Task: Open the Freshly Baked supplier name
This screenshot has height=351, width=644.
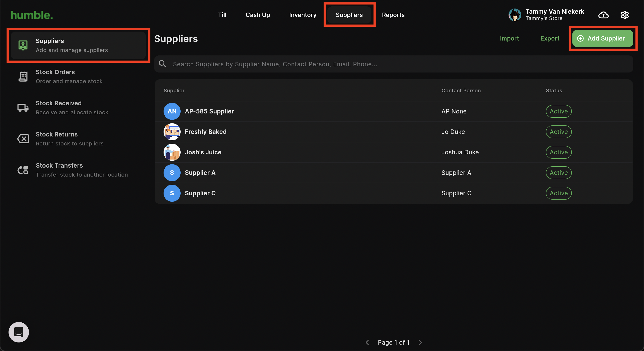Action: click(206, 132)
